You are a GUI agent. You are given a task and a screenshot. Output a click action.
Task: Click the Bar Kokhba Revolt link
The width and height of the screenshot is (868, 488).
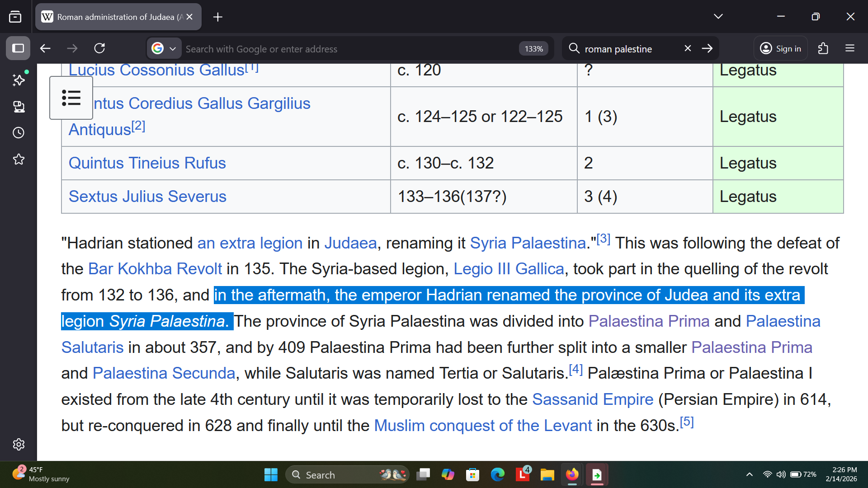point(155,269)
